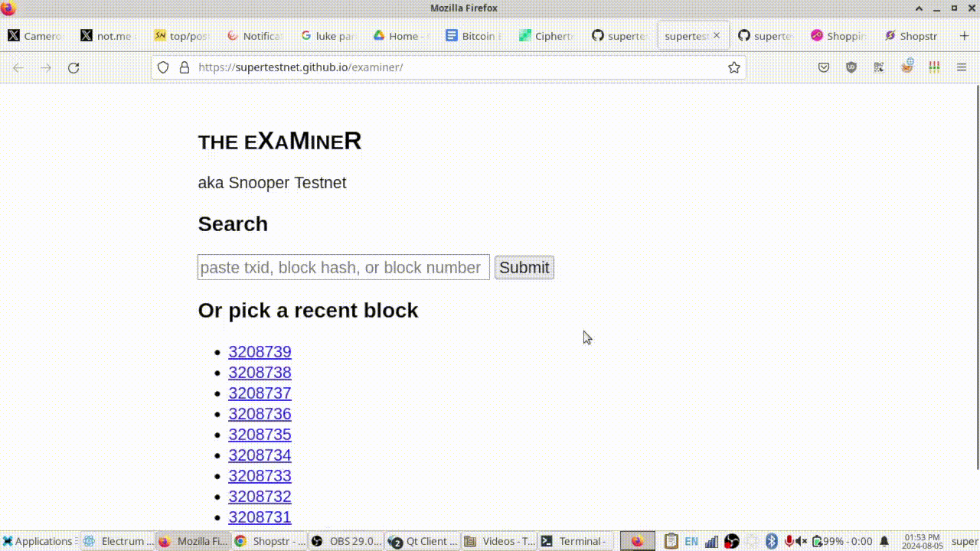980x551 pixels.
Task: Open the Bluetooth tray icon
Action: pyautogui.click(x=771, y=541)
